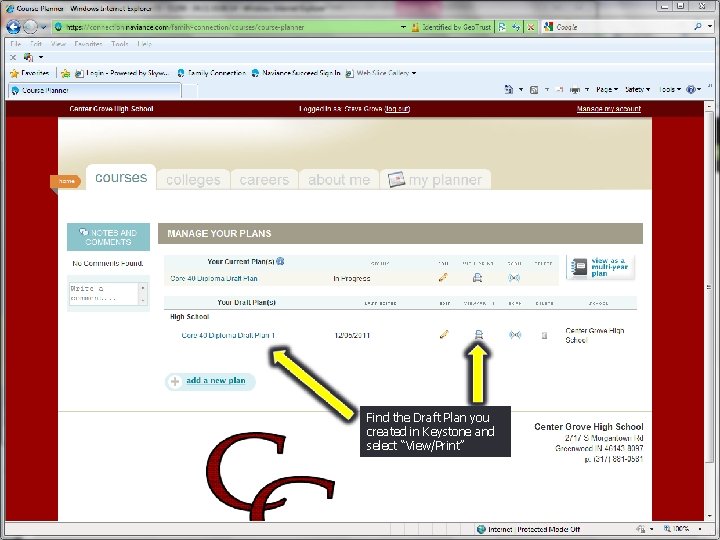Click the log out link
Image resolution: width=720 pixels, height=540 pixels.
[x=397, y=109]
